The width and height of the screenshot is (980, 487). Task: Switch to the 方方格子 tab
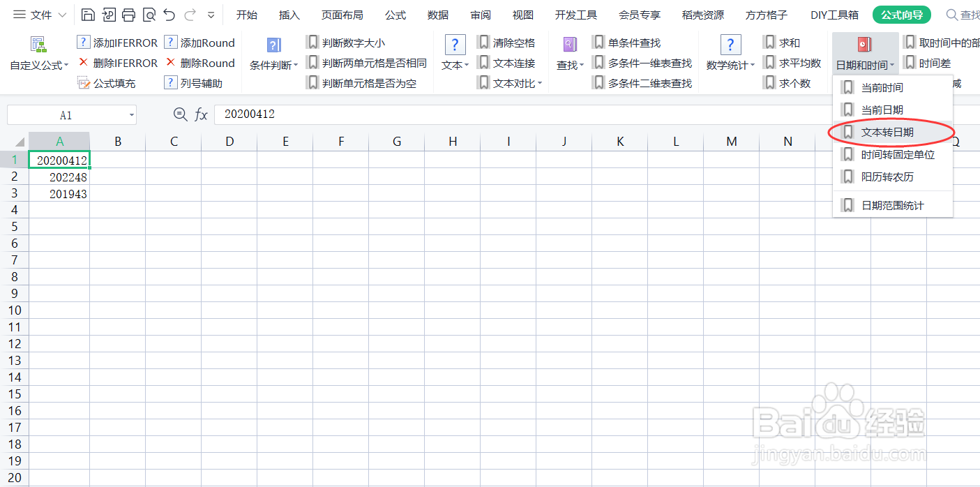(767, 15)
